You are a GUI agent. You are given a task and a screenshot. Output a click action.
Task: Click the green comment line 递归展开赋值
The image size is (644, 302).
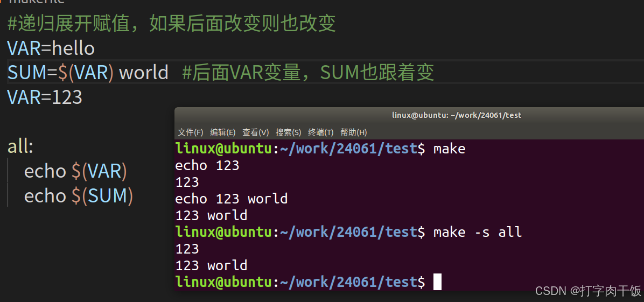(x=172, y=24)
